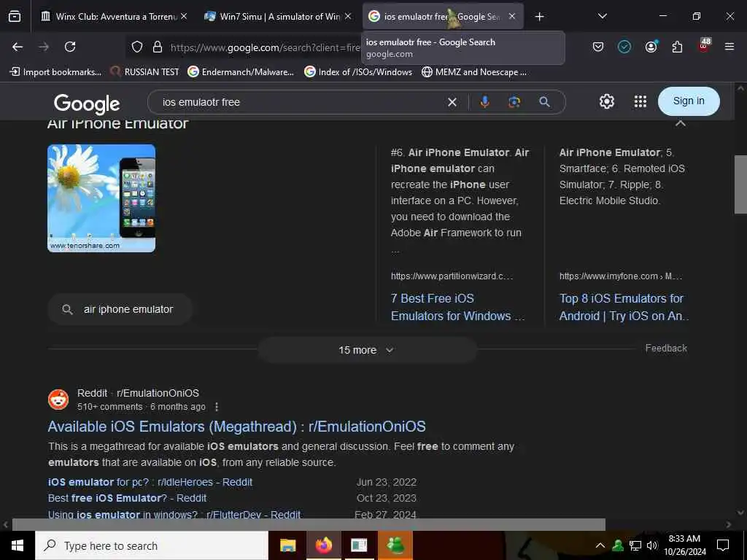The height and width of the screenshot is (560, 747).
Task: Search for air iphone emulator suggestion
Action: [120, 309]
